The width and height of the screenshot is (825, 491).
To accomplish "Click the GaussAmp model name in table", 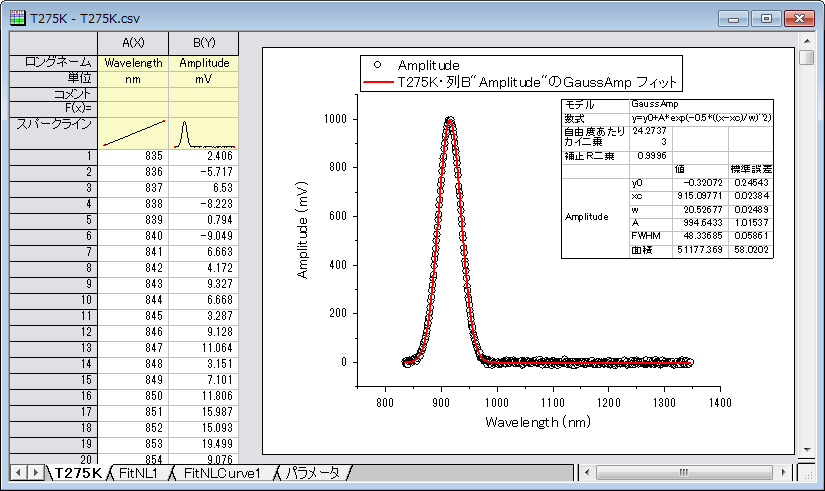I will click(x=655, y=104).
